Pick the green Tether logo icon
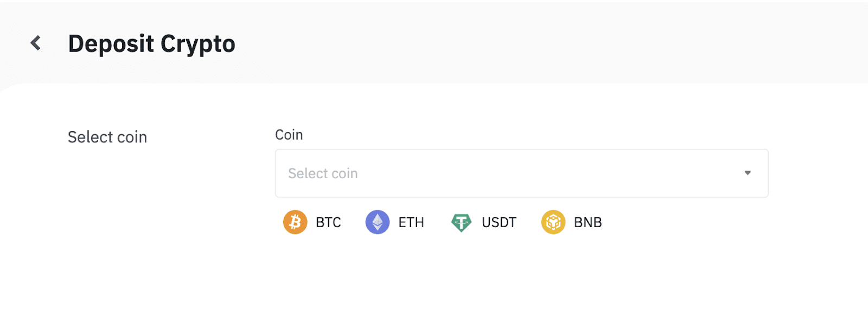Screen dimensions: 868x326 461,222
